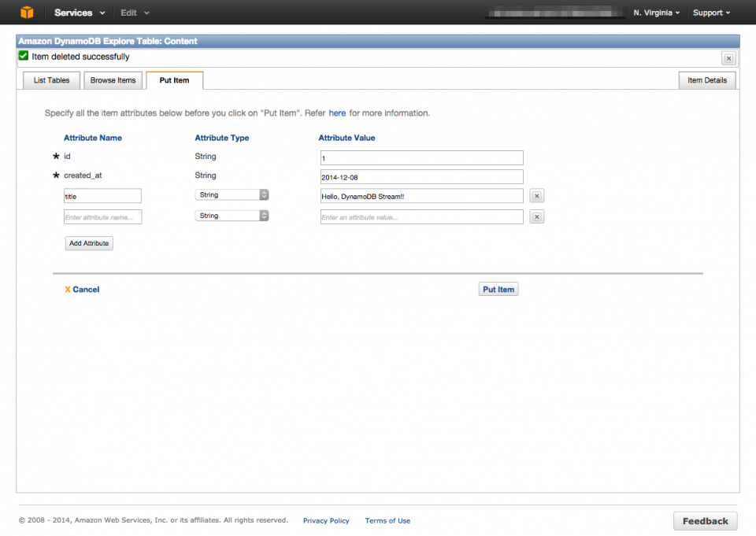Screen dimensions: 756x536
Task: Focus the 'Enter an attribute value...' field
Action: 422,217
